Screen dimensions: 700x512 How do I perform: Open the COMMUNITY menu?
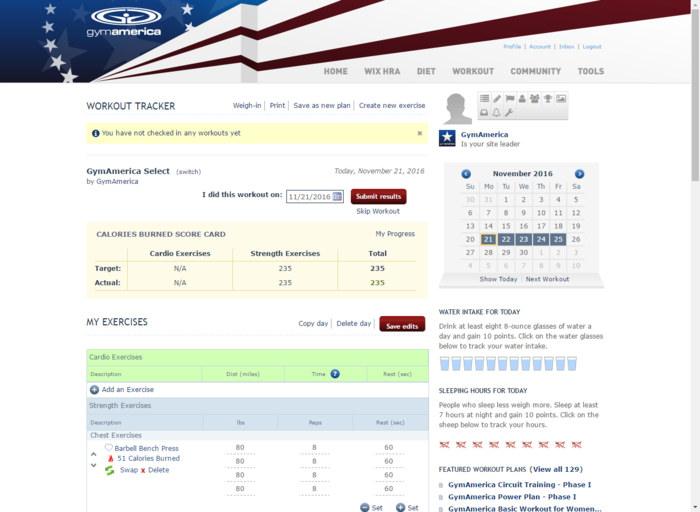tap(535, 71)
